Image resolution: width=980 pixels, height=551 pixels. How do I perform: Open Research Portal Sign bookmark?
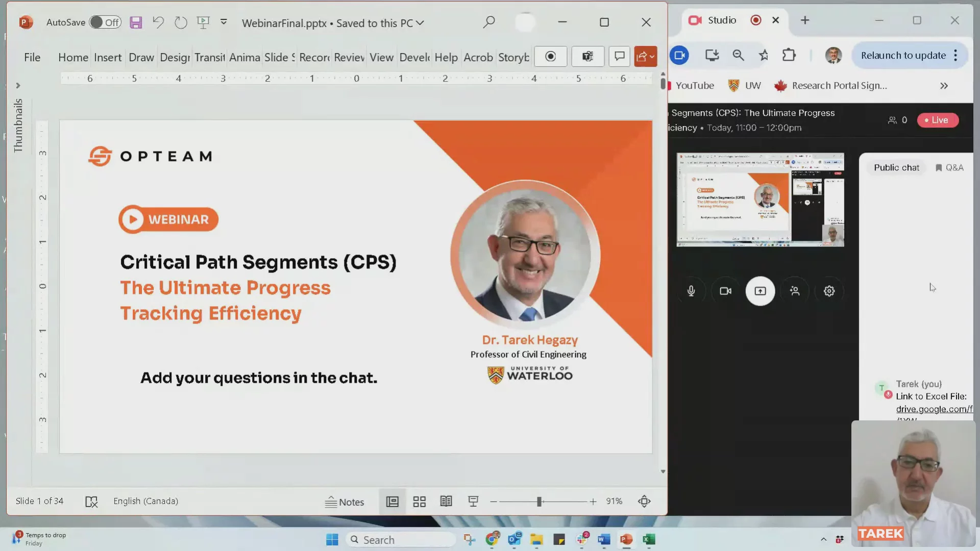(x=831, y=86)
